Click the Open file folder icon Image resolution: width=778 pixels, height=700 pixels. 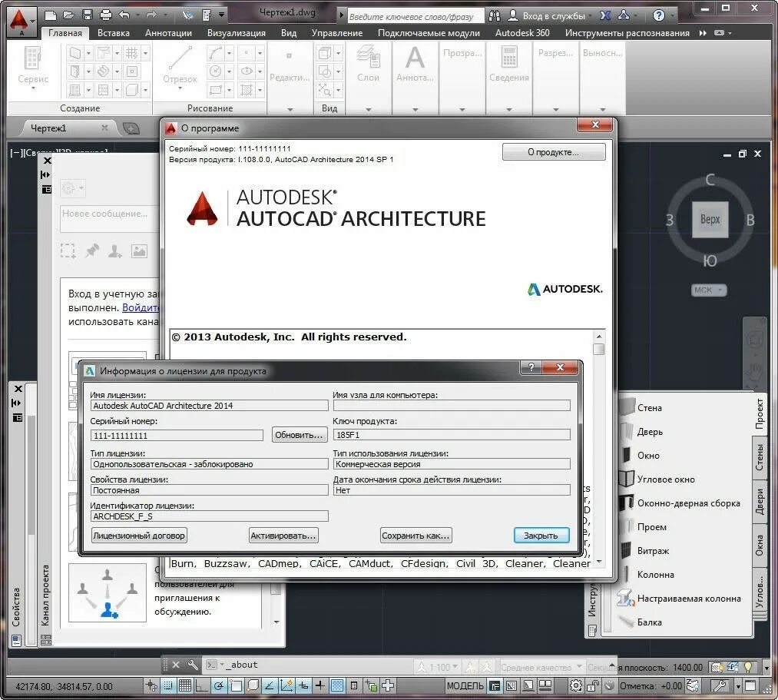[68, 15]
